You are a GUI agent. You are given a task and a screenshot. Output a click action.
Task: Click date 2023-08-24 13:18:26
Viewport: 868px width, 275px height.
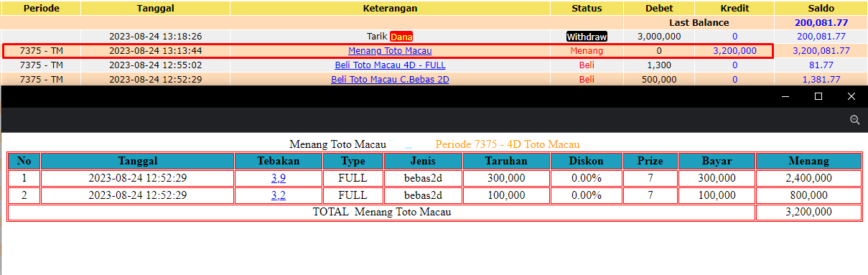click(155, 37)
